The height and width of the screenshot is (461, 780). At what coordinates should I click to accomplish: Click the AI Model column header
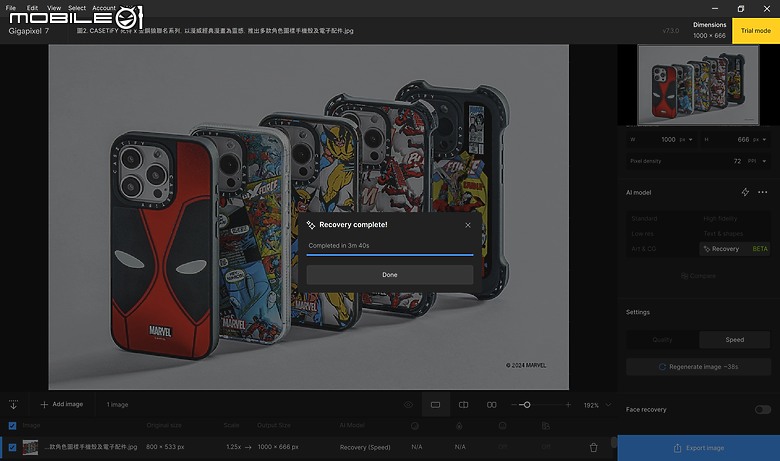[x=352, y=426]
